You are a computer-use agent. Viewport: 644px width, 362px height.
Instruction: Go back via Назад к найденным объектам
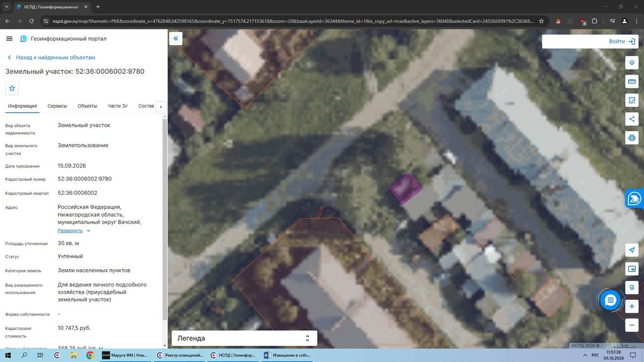pos(51,57)
